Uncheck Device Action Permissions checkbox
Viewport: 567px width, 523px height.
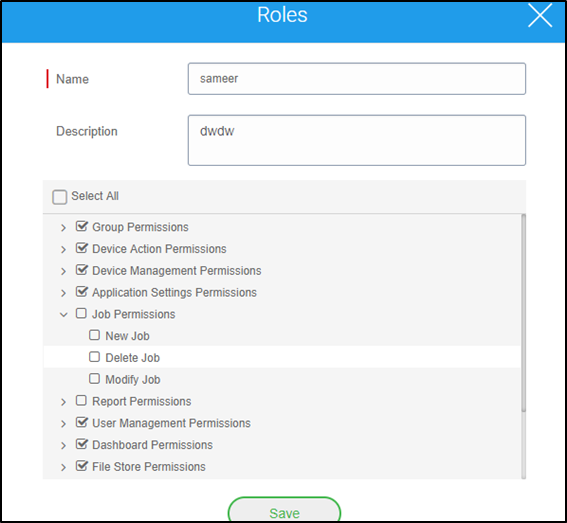pyautogui.click(x=82, y=248)
